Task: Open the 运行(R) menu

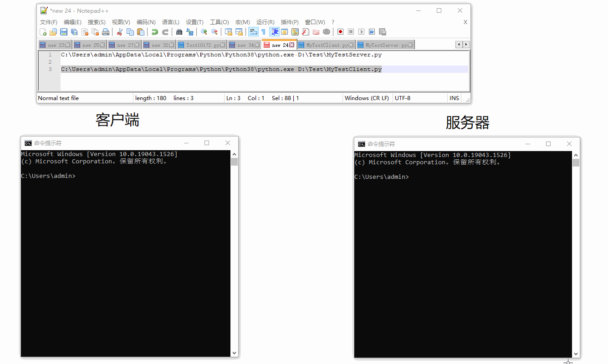Action: click(x=265, y=22)
